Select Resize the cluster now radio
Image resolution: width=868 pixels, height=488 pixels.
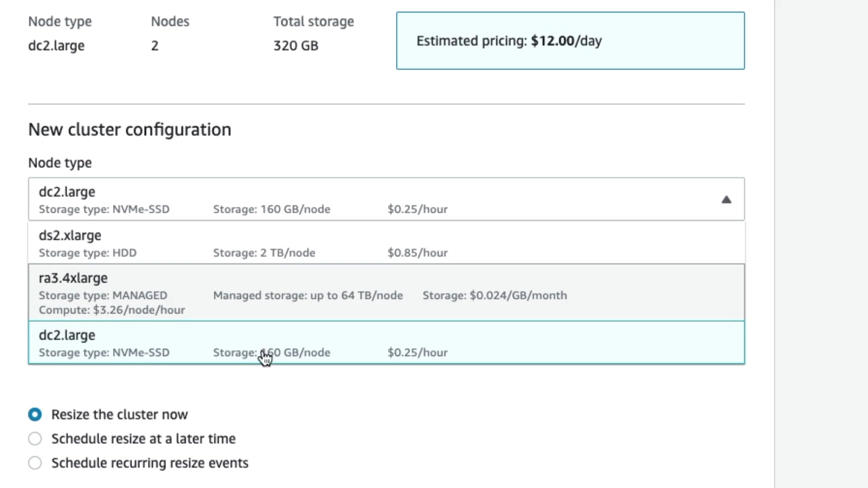click(35, 414)
